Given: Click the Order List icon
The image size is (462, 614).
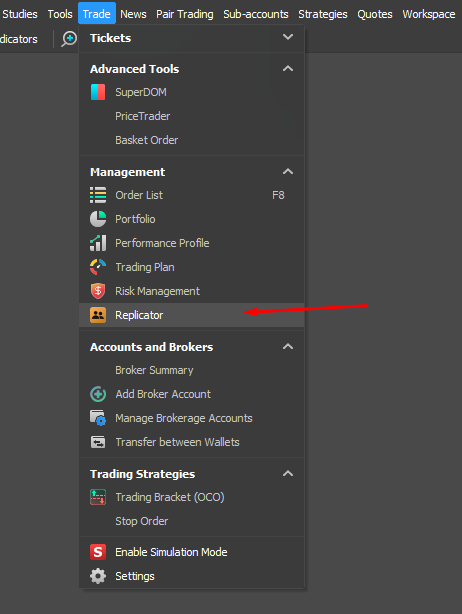Looking at the screenshot, I should [x=98, y=195].
